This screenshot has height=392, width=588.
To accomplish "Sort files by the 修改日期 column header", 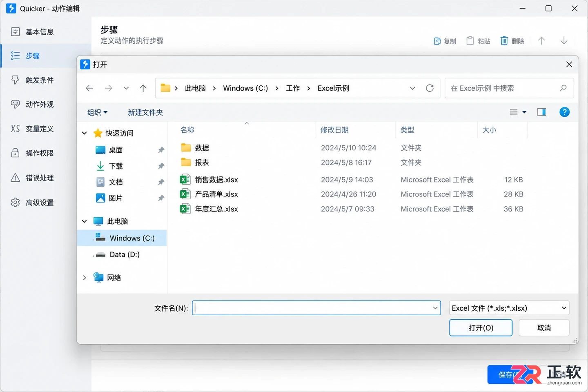I will 334,130.
